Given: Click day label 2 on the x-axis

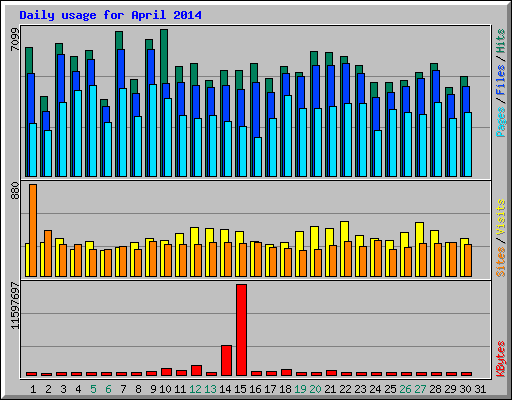Looking at the screenshot, I should click(48, 389).
